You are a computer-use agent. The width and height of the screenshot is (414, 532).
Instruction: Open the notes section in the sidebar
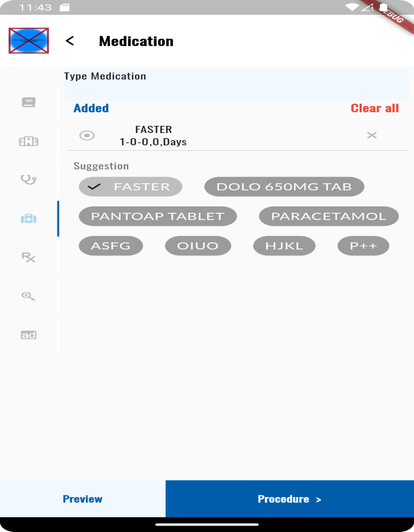point(28,102)
